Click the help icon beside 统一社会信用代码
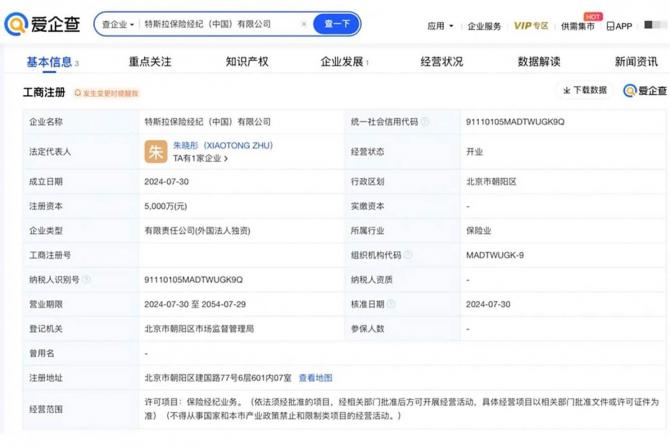Viewport: 670px width, 447px height. 425,122
